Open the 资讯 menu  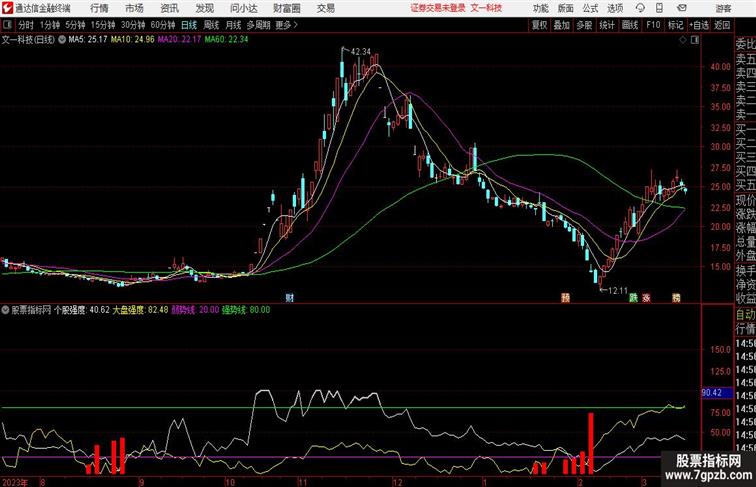[x=169, y=8]
